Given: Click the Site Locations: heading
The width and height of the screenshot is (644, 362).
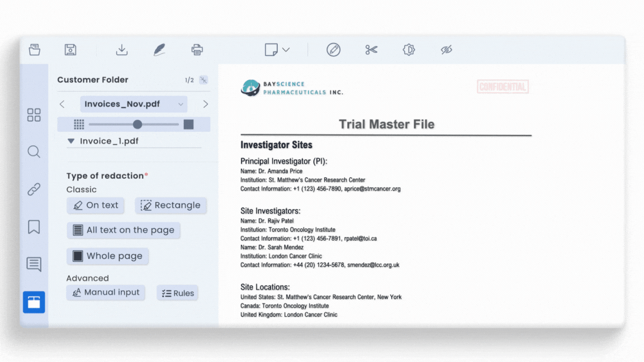Looking at the screenshot, I should 265,287.
